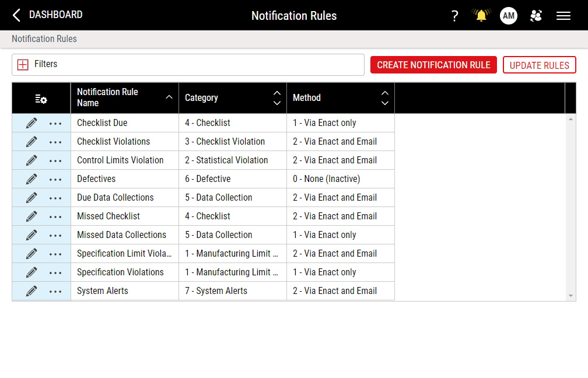Click the back arrow to Dashboard
This screenshot has width=588, height=378.
(x=16, y=15)
